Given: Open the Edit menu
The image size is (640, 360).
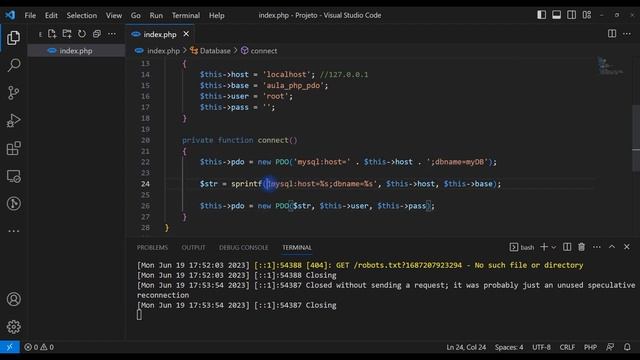Looking at the screenshot, I should pos(51,15).
